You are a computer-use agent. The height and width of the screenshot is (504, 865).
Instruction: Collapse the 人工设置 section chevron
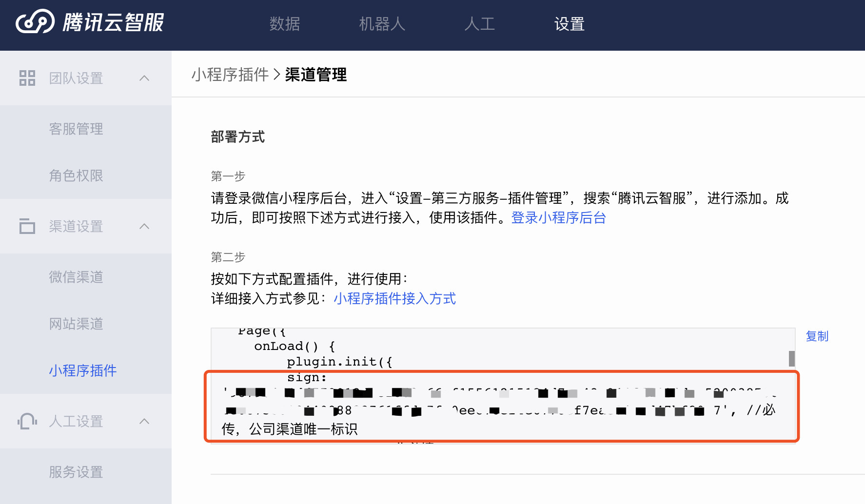pos(144,421)
